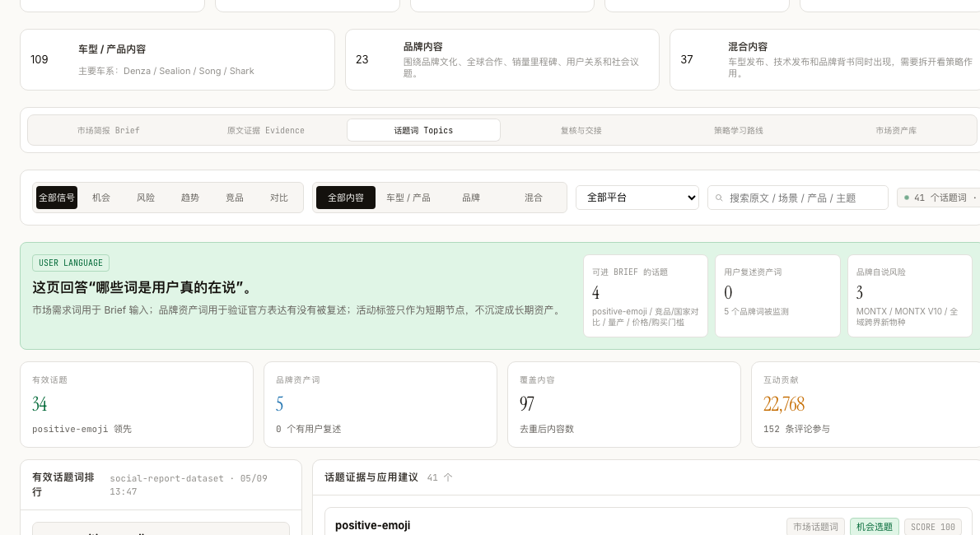Filter content by 车型 / 产品
The image size is (980, 535).
408,198
